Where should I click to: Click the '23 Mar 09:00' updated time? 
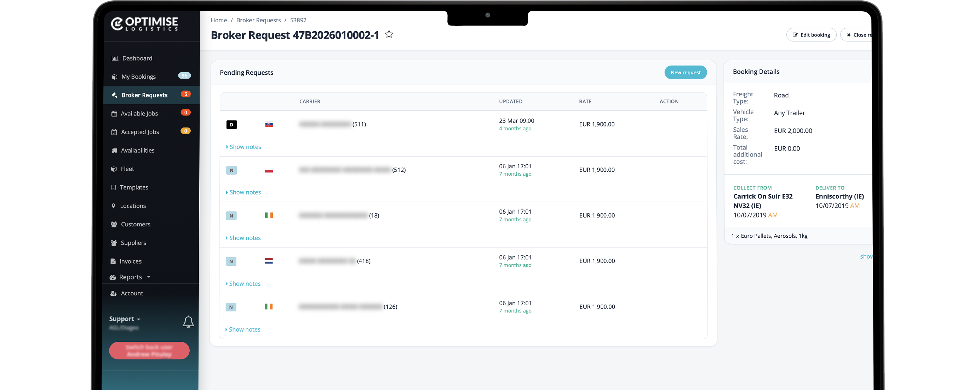517,121
